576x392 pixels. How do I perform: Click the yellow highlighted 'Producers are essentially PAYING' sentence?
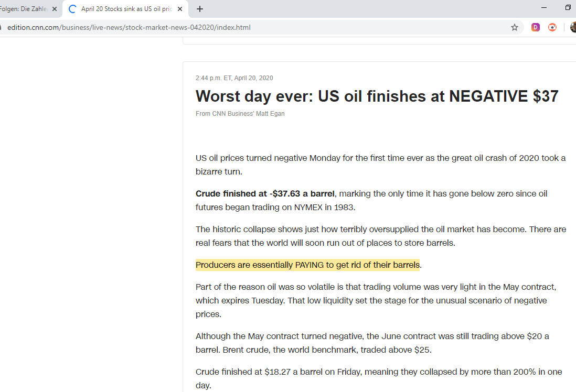tap(307, 265)
